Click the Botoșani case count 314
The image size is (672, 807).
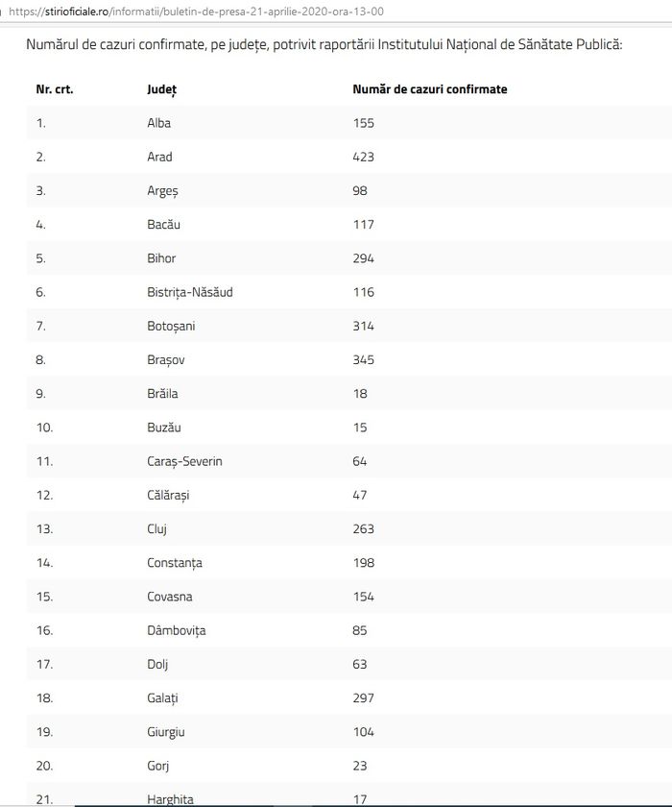click(x=363, y=326)
